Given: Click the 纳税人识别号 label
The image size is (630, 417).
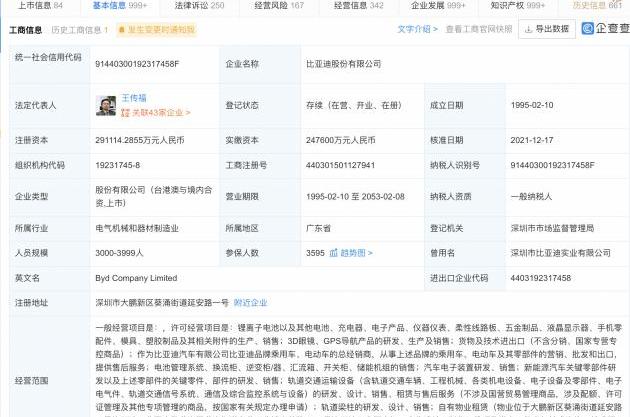Looking at the screenshot, I should [x=455, y=165].
